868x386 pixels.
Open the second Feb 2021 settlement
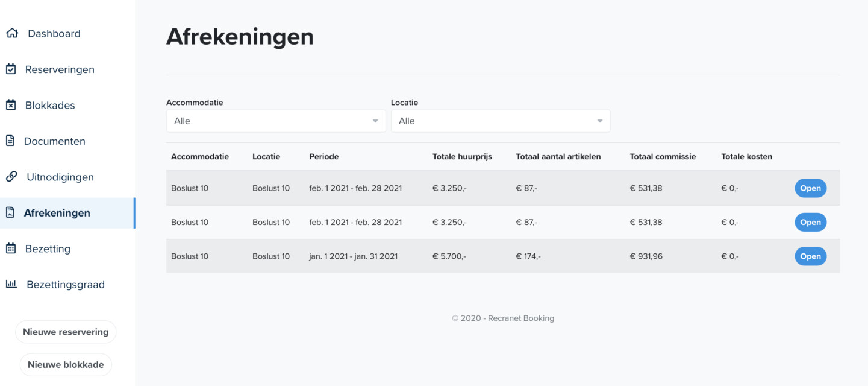pyautogui.click(x=810, y=222)
